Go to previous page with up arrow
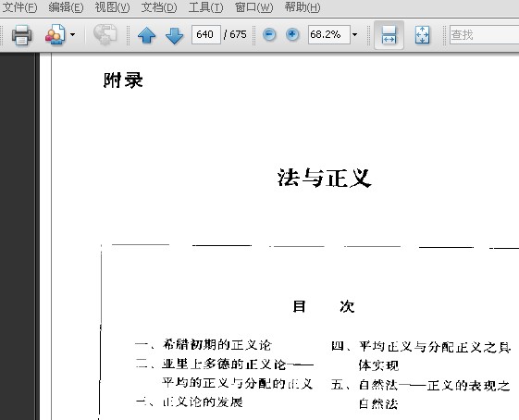The width and height of the screenshot is (519, 420). coord(146,35)
